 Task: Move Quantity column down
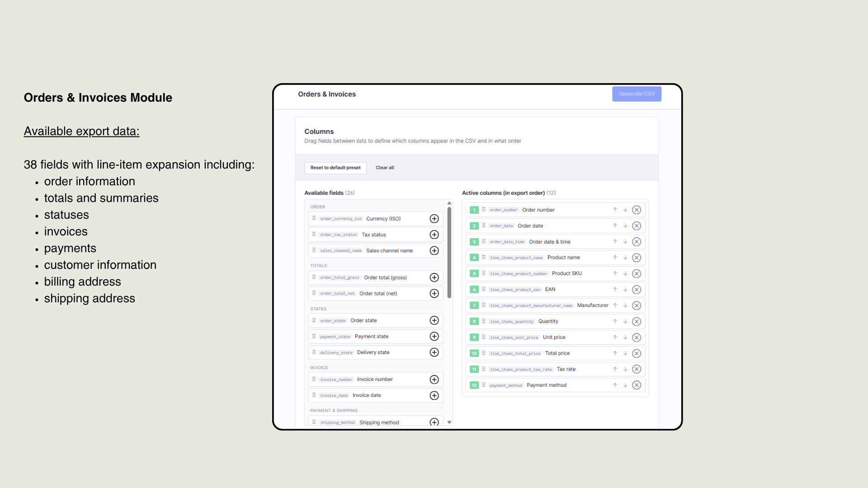click(x=625, y=321)
